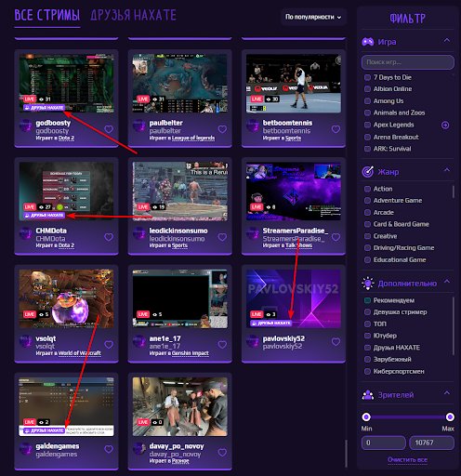
Task: Click the Max viewers slider handle
Action: pos(450,417)
